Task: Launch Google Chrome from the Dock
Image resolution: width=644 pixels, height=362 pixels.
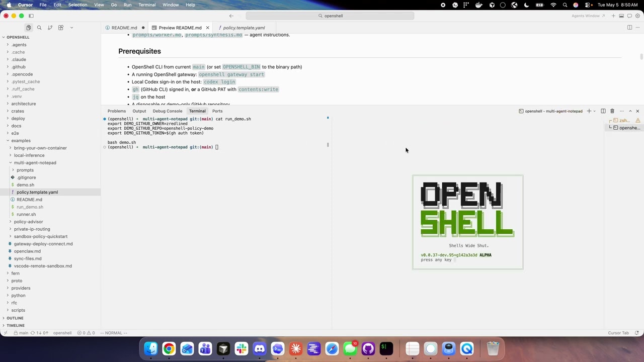Action: tap(169, 348)
